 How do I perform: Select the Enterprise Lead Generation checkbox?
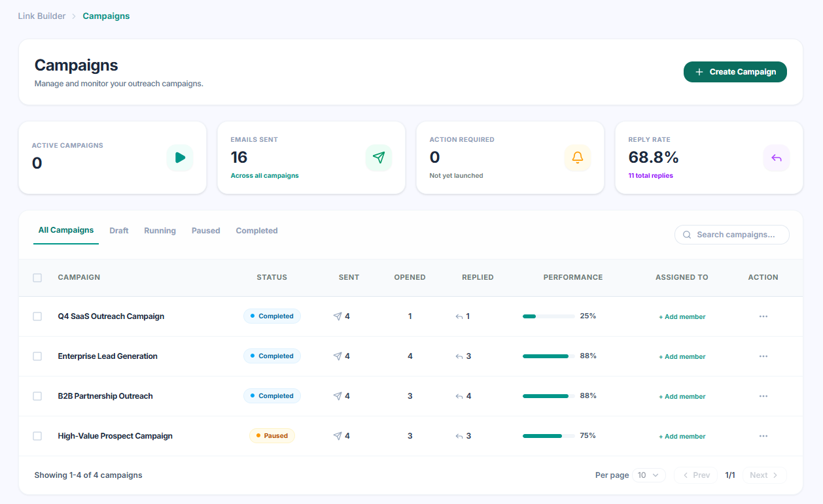37,356
